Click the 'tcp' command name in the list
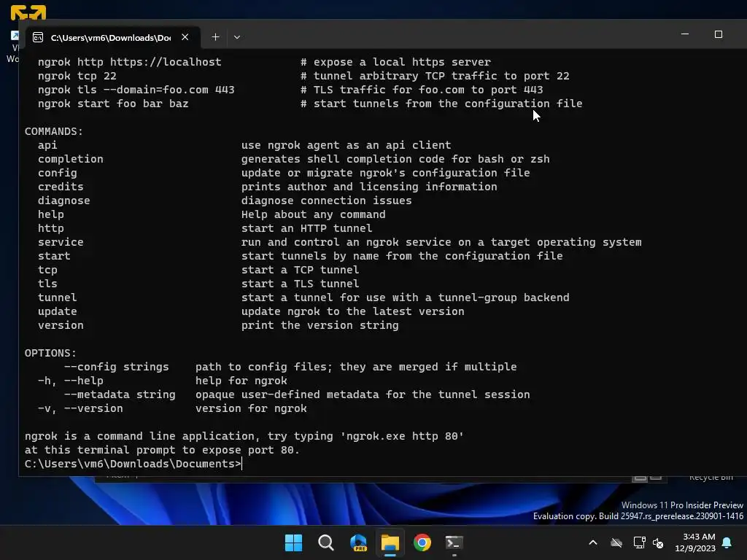The height and width of the screenshot is (560, 747). click(47, 270)
